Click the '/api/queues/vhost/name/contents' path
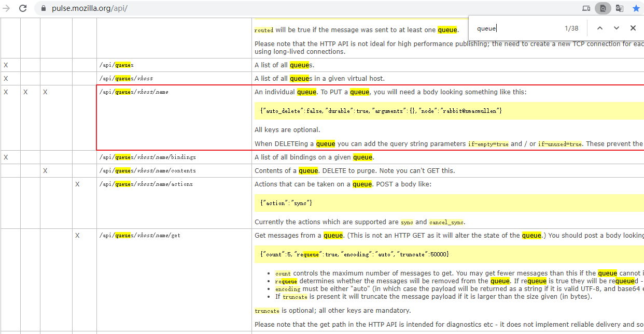Viewport: 644px width, 334px height. coord(148,170)
